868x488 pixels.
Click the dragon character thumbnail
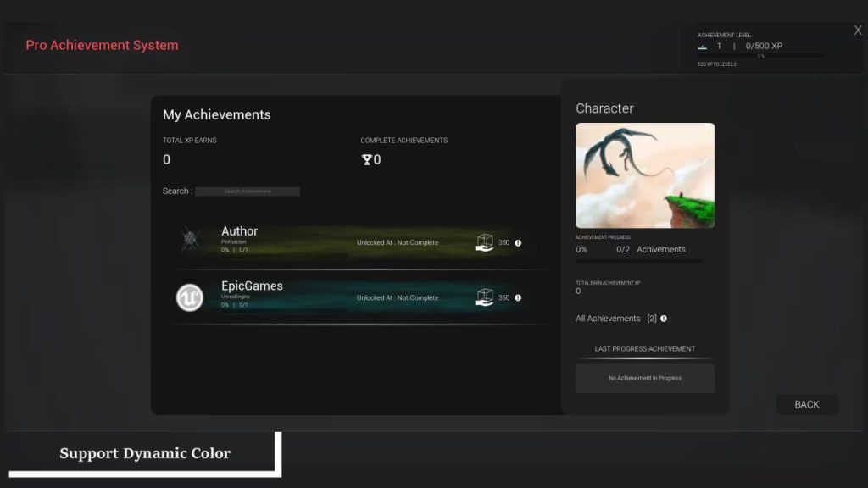pyautogui.click(x=644, y=175)
